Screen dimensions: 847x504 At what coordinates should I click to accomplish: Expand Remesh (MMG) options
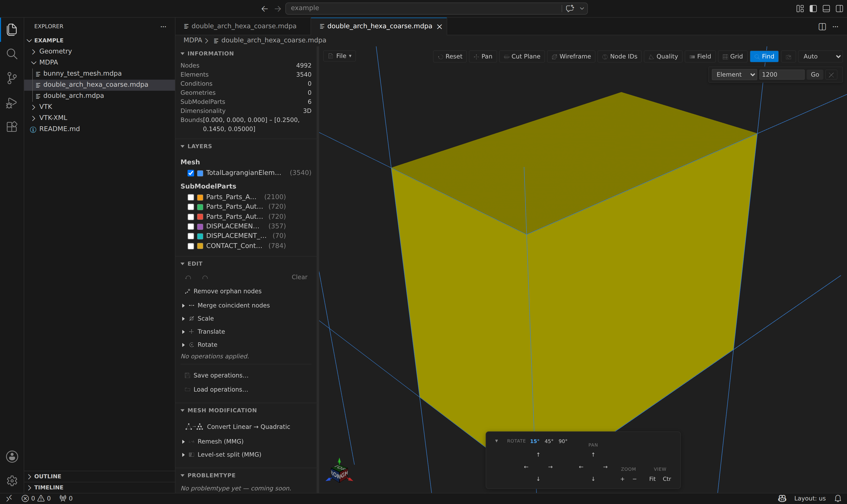pos(184,442)
